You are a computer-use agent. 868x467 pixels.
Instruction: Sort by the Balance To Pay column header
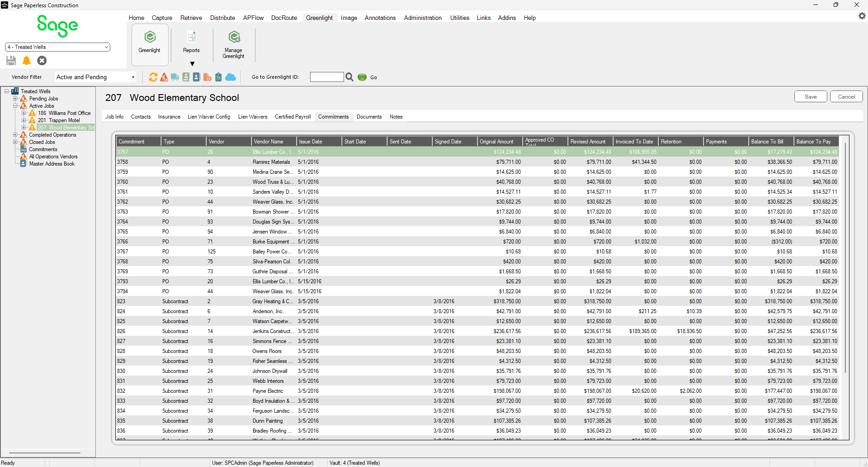(816, 142)
